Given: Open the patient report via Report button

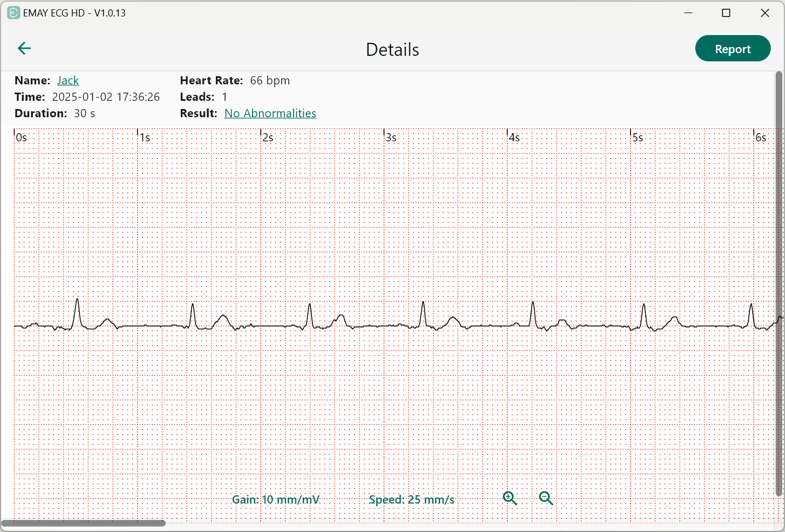Looking at the screenshot, I should tap(732, 48).
